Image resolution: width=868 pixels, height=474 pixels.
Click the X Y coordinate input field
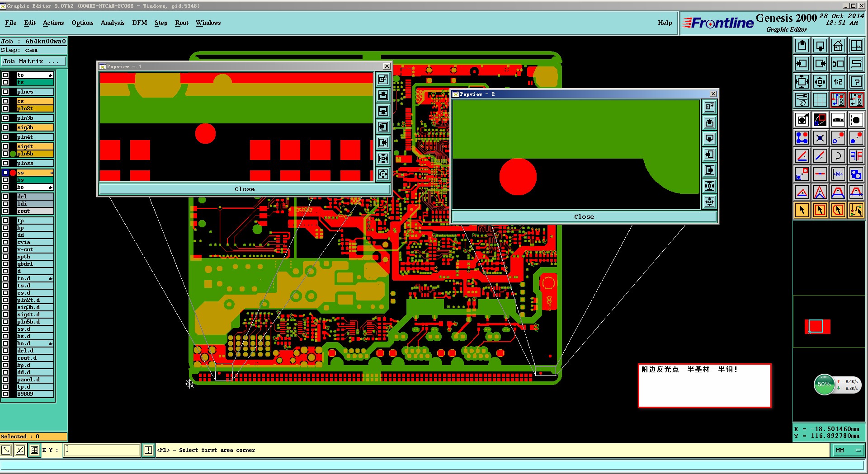coord(102,450)
